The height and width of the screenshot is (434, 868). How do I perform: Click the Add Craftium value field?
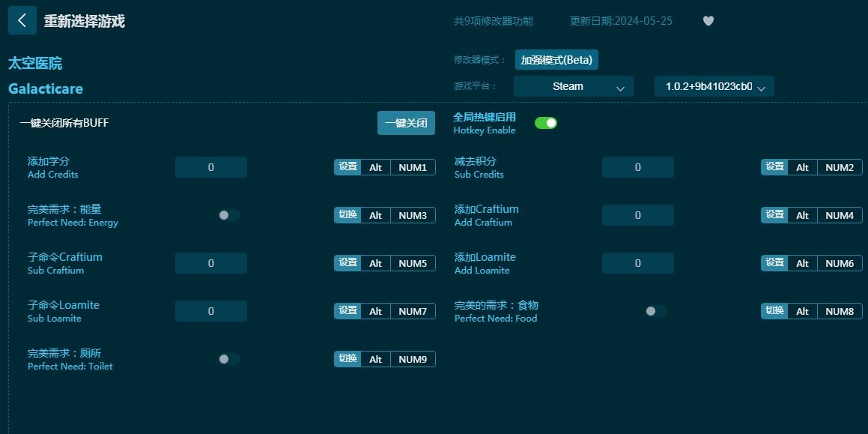pos(638,215)
